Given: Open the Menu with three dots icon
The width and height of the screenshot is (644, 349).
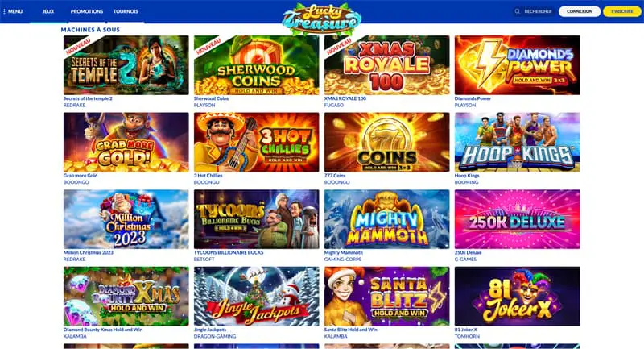Looking at the screenshot, I should click(x=13, y=11).
